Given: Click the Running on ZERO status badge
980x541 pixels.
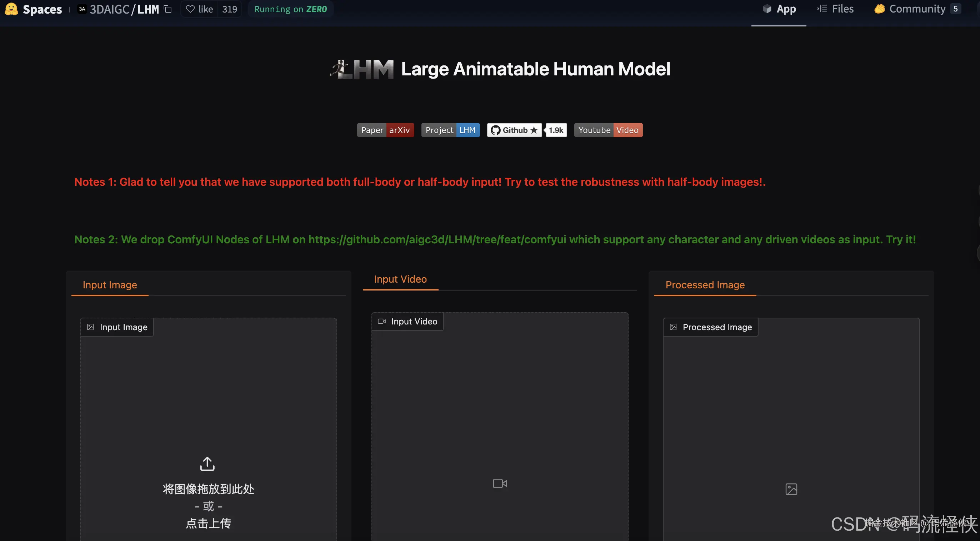Looking at the screenshot, I should point(291,9).
